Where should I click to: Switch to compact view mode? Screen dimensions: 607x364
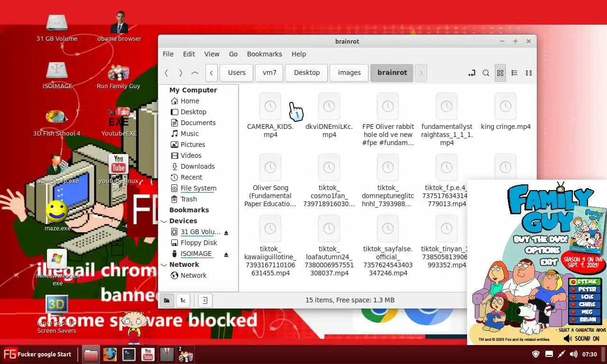pos(528,73)
